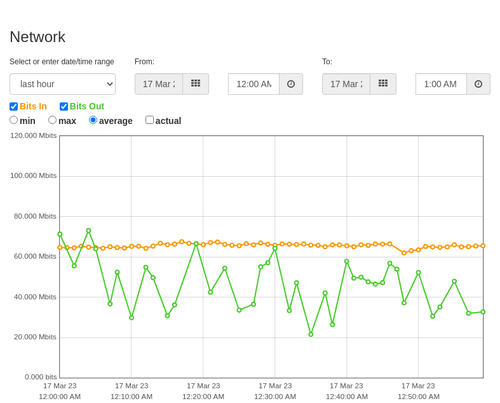Click the 40.000 Mbits axis label
Image resolution: width=500 pixels, height=403 pixels.
[x=35, y=297]
